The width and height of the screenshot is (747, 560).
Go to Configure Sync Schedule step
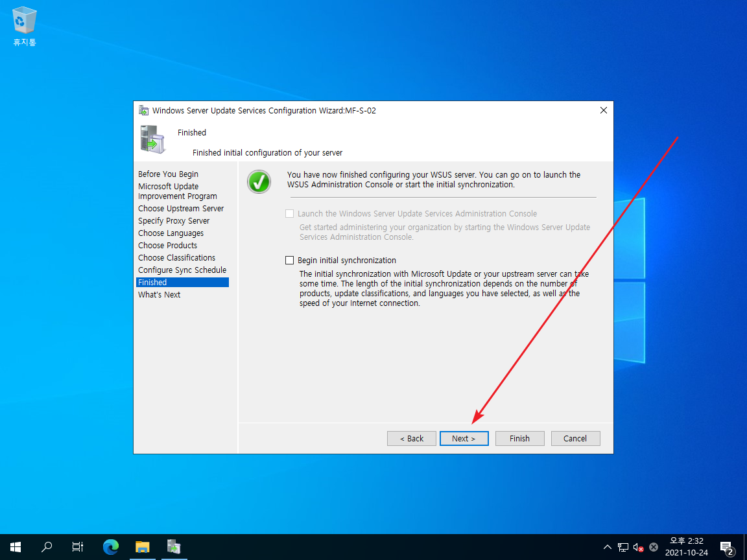click(x=182, y=270)
